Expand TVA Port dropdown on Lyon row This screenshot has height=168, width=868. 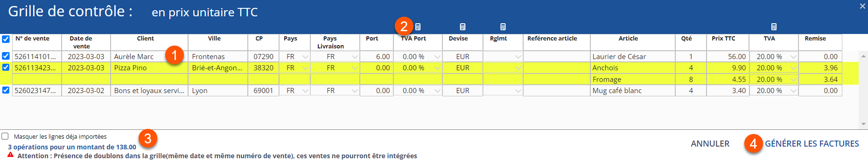(x=437, y=91)
